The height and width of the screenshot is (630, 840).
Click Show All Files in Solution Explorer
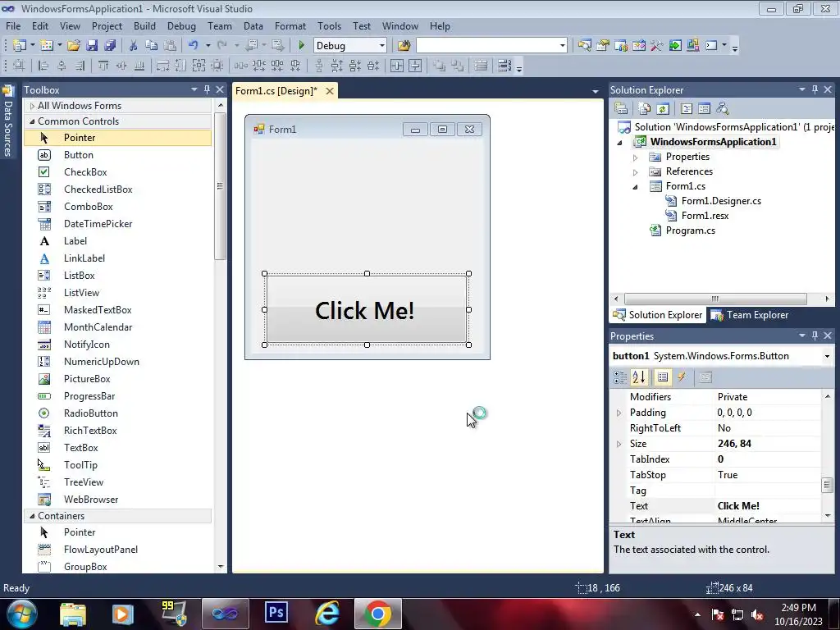[645, 109]
